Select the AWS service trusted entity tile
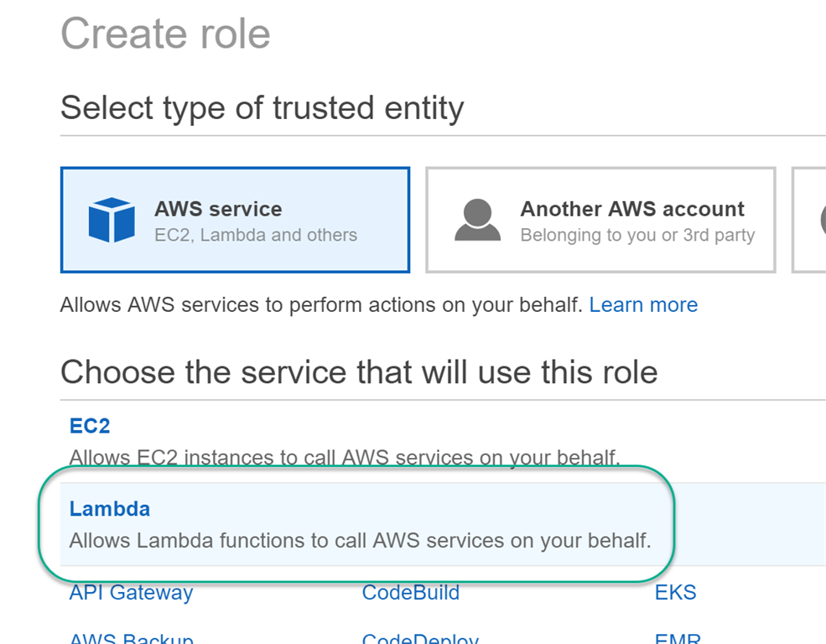 pyautogui.click(x=235, y=220)
